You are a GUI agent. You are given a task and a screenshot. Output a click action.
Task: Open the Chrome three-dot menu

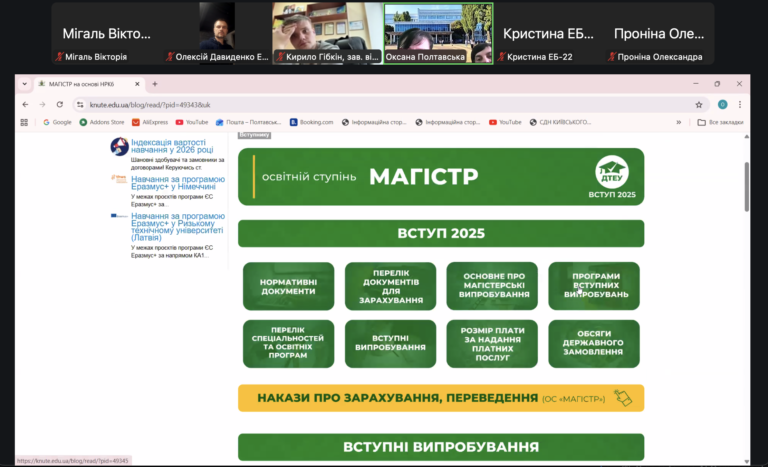pos(741,104)
